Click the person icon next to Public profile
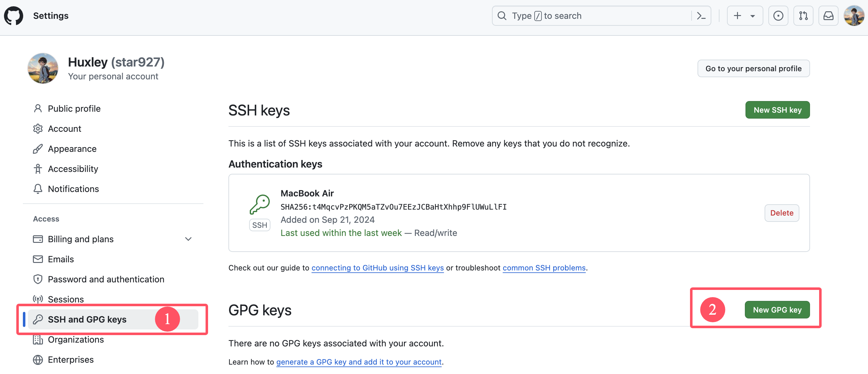The height and width of the screenshot is (374, 868). [38, 109]
